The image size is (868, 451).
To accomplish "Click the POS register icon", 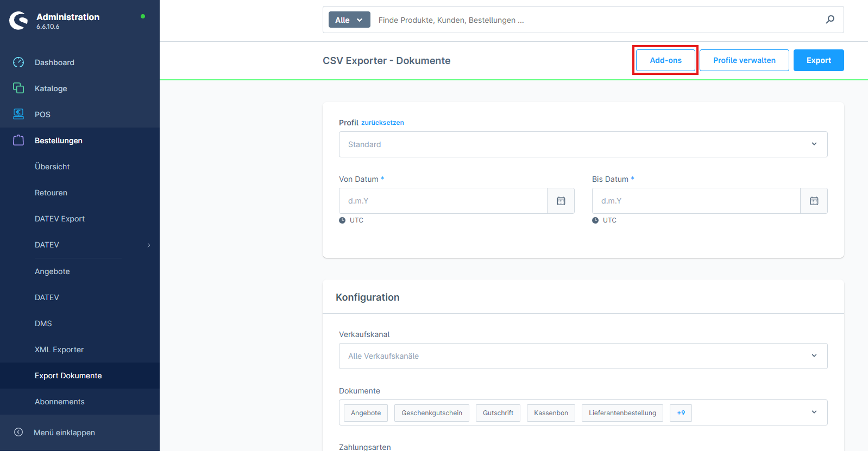I will tap(18, 114).
